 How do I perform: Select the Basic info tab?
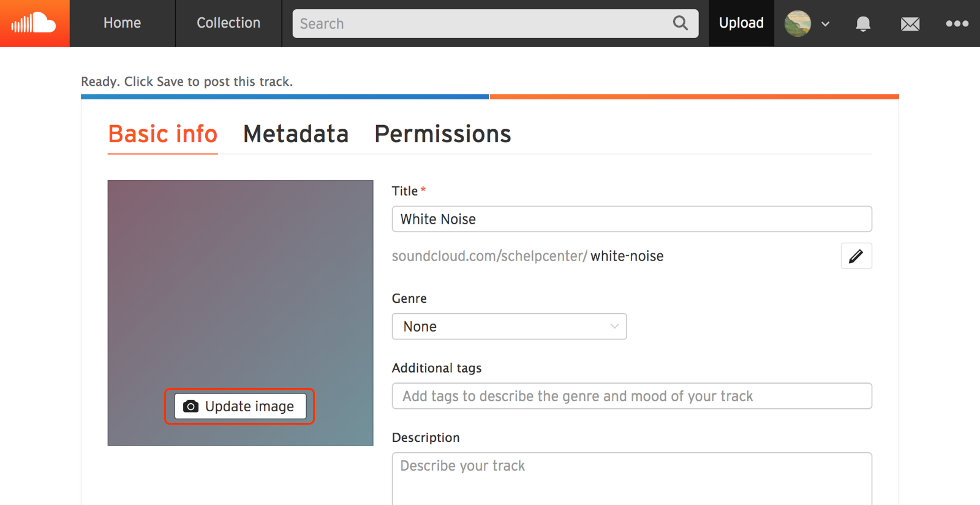(162, 134)
